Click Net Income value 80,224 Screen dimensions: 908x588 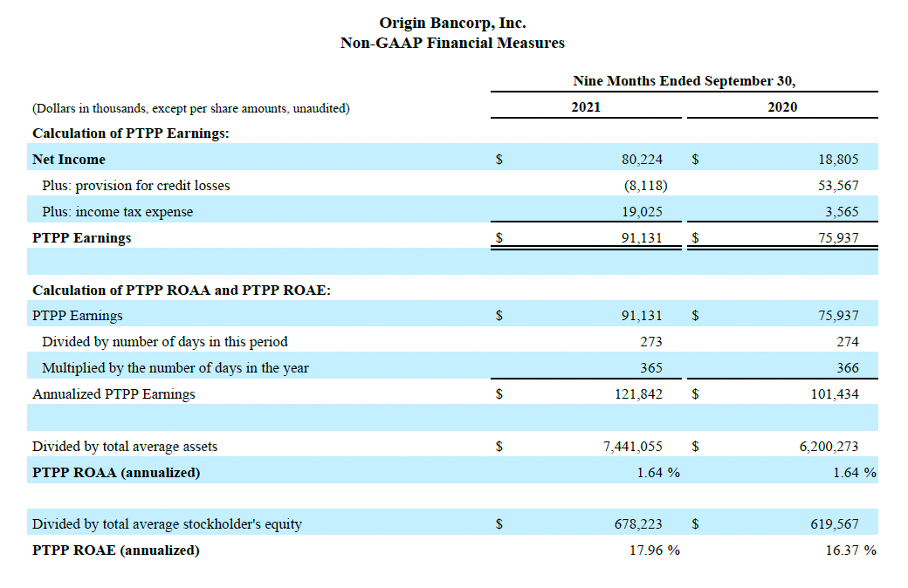click(643, 160)
